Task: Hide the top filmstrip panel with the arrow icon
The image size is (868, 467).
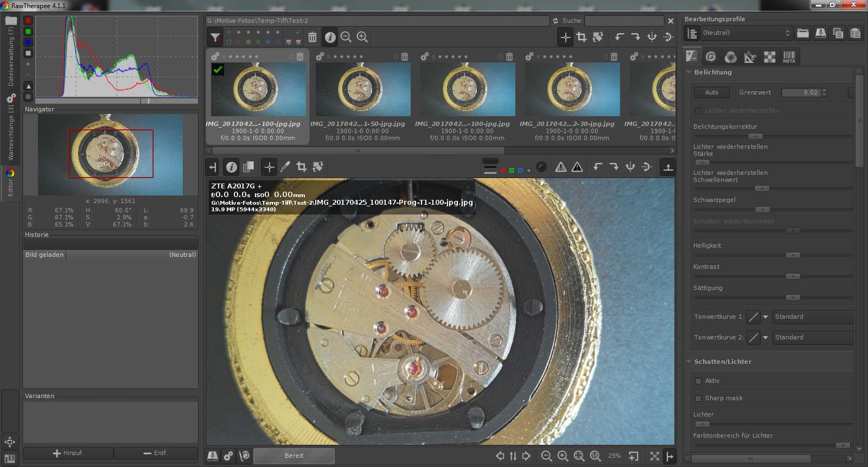Action: coord(668,167)
